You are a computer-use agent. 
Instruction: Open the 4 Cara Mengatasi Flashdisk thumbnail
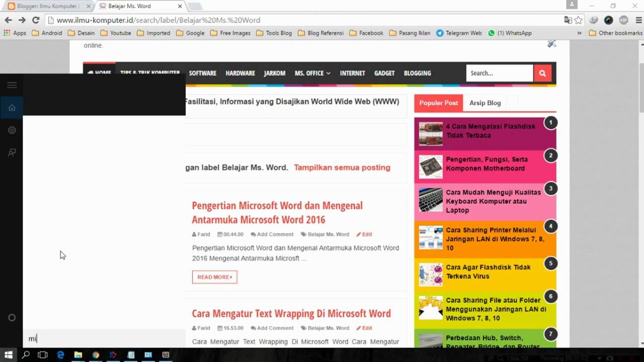click(431, 134)
